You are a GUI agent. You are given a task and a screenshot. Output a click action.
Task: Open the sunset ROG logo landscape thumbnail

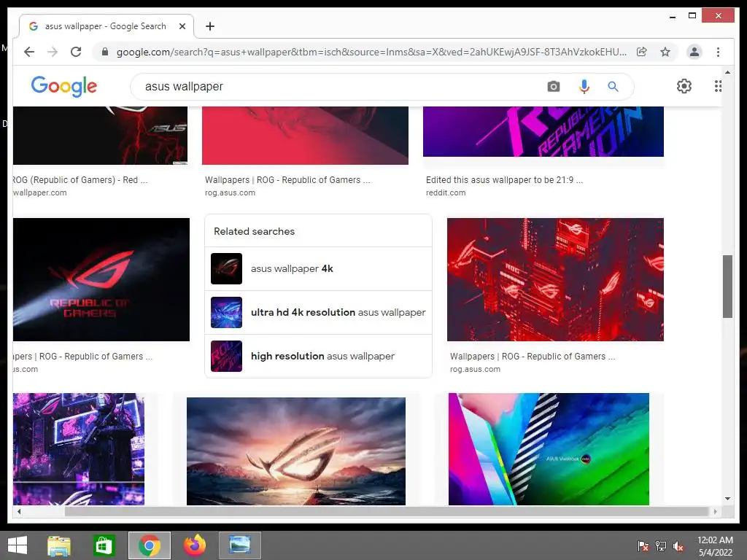click(x=296, y=451)
